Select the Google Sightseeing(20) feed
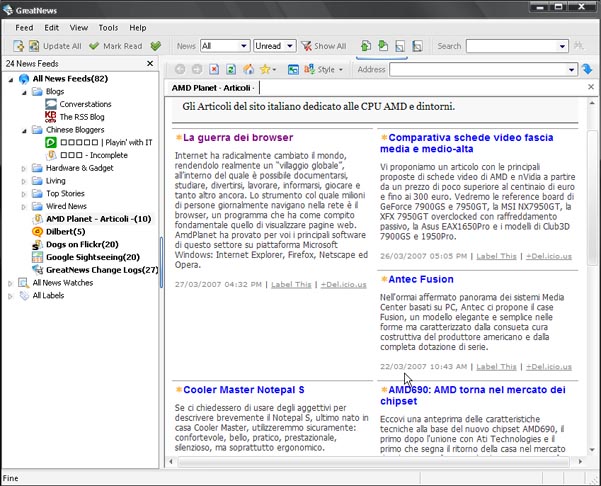Screen dimensions: 601x486 click(x=93, y=257)
